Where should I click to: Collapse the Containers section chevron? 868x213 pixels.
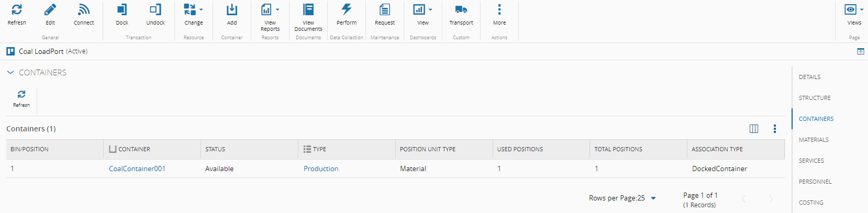point(10,73)
